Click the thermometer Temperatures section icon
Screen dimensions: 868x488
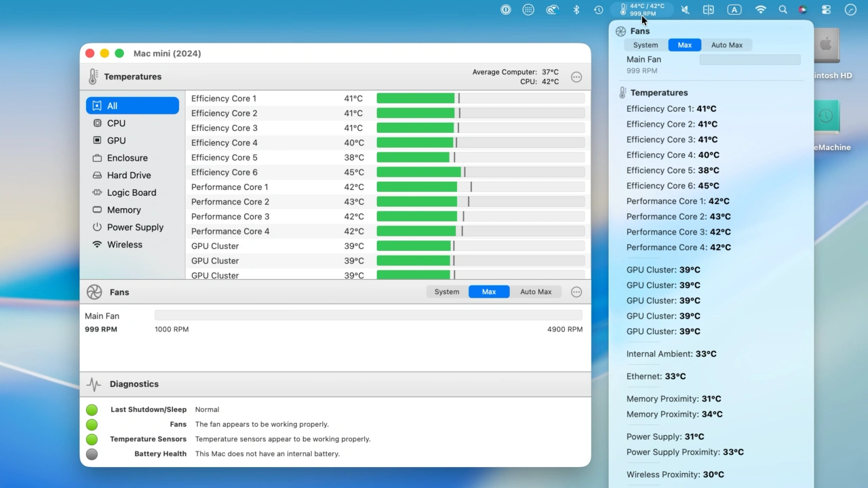coord(94,77)
